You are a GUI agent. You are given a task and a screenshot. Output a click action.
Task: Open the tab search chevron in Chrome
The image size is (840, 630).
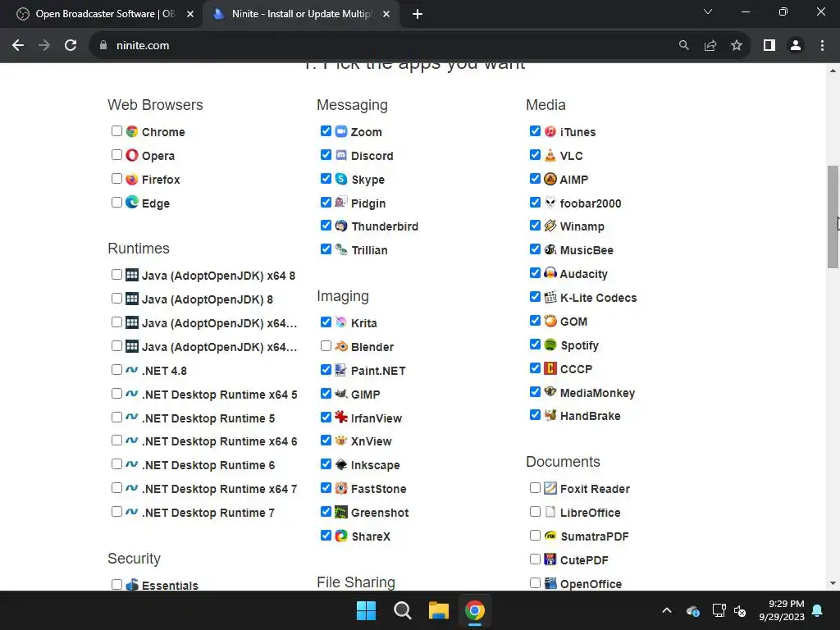click(708, 11)
